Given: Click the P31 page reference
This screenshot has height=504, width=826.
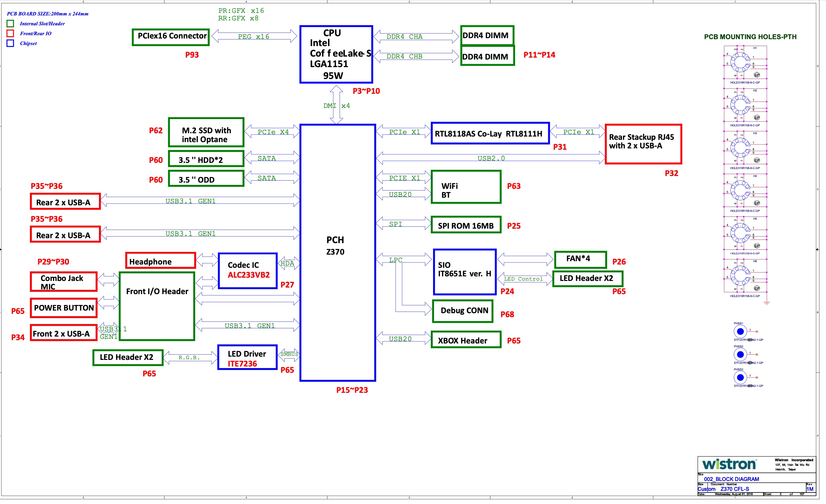Looking at the screenshot, I should coord(559,147).
